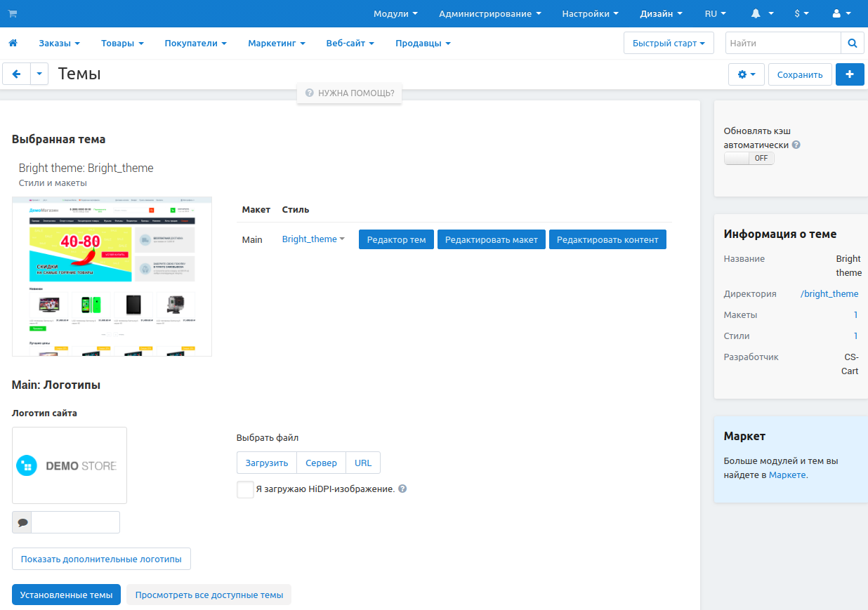Switch to Просмотреть все доступные темы tab

[x=209, y=595]
